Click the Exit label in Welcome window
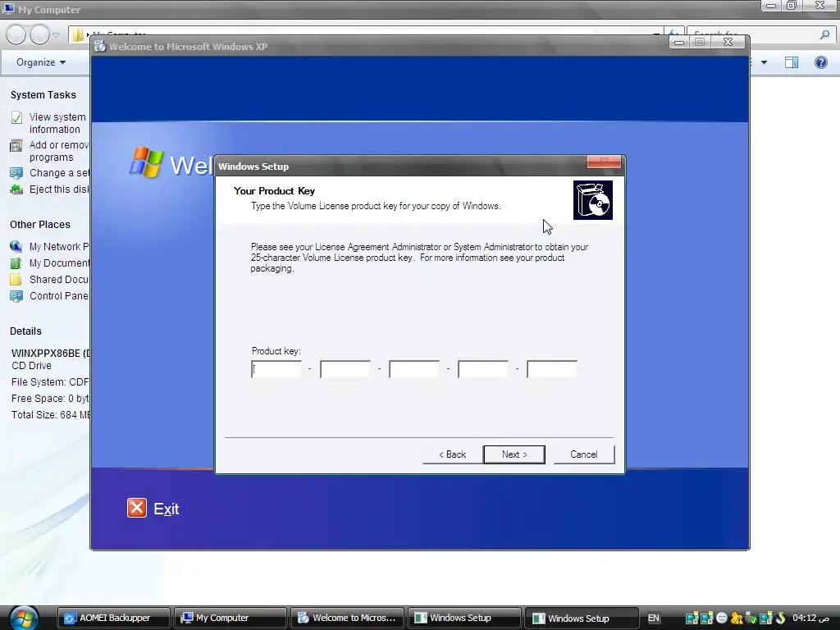This screenshot has height=630, width=840. click(166, 509)
